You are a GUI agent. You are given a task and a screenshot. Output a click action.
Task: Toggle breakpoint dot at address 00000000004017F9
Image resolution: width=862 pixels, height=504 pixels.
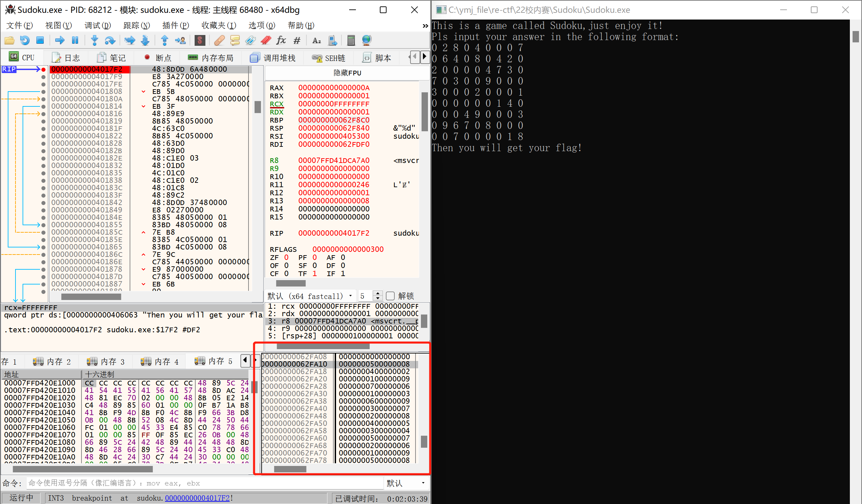pyautogui.click(x=43, y=76)
